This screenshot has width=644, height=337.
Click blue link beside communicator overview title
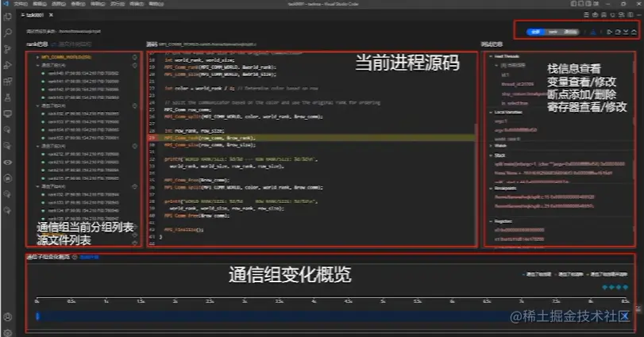click(x=89, y=257)
